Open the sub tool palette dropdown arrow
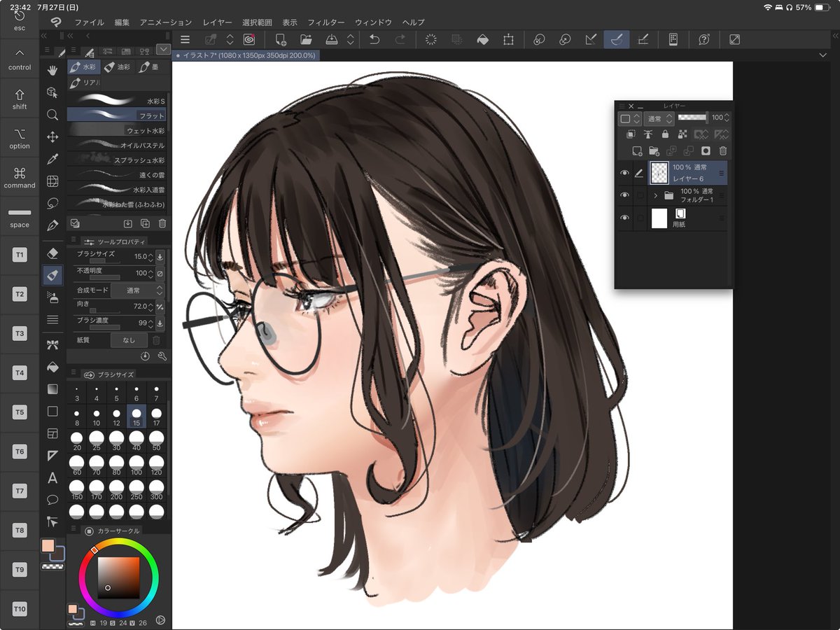This screenshot has width=840, height=630. tap(163, 49)
